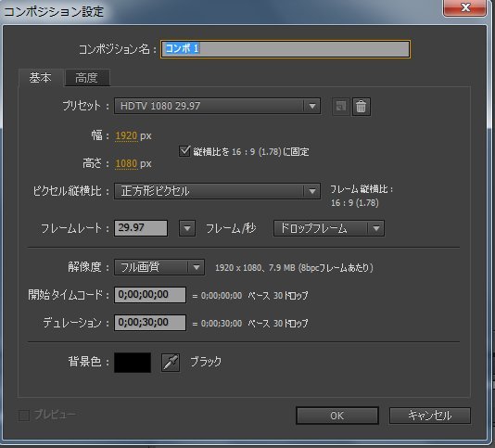Expand the frame rate value arrow menu

(187, 228)
